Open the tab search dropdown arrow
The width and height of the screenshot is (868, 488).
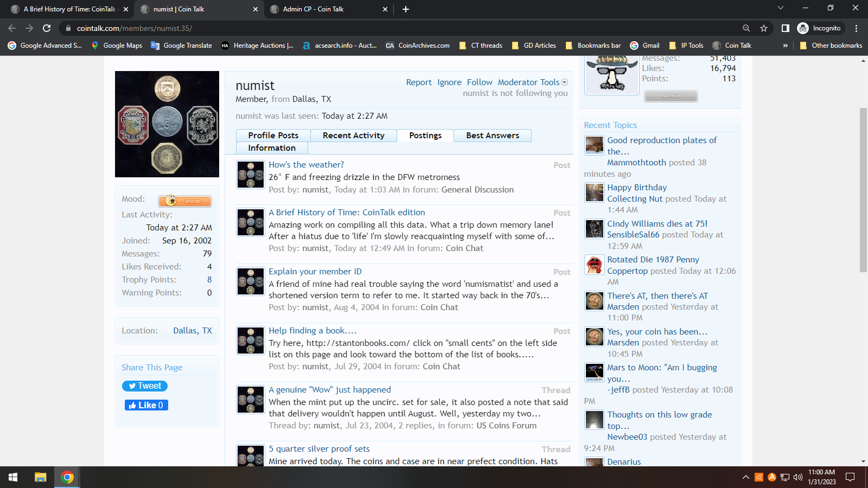[781, 8]
